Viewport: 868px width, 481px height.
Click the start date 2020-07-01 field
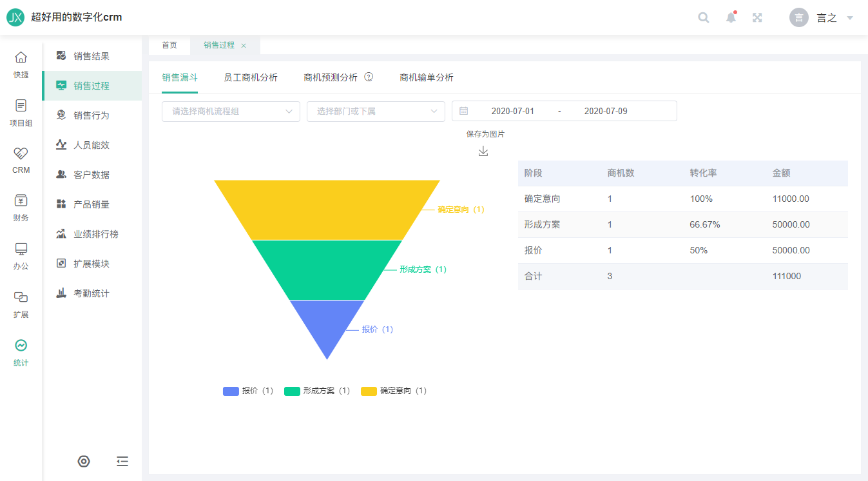[x=513, y=111]
